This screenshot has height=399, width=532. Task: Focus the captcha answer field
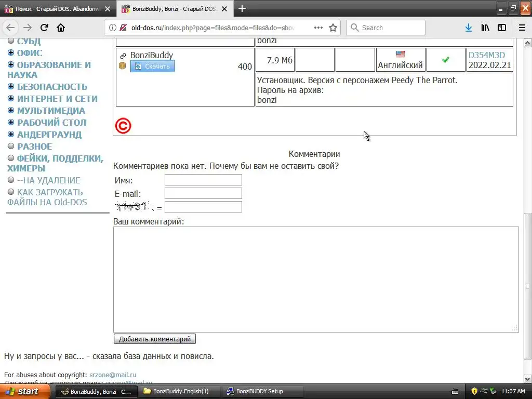coord(203,207)
